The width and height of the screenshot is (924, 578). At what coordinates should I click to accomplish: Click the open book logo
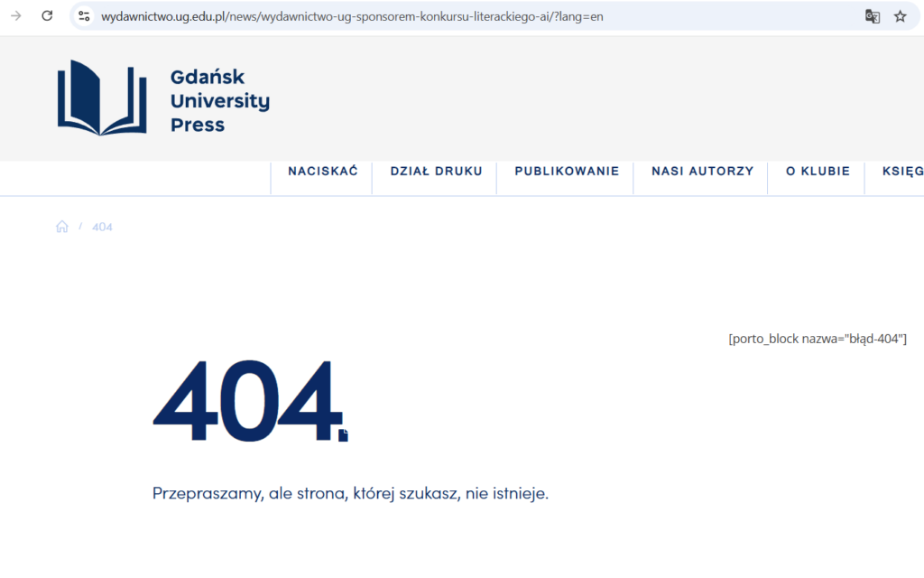point(101,98)
